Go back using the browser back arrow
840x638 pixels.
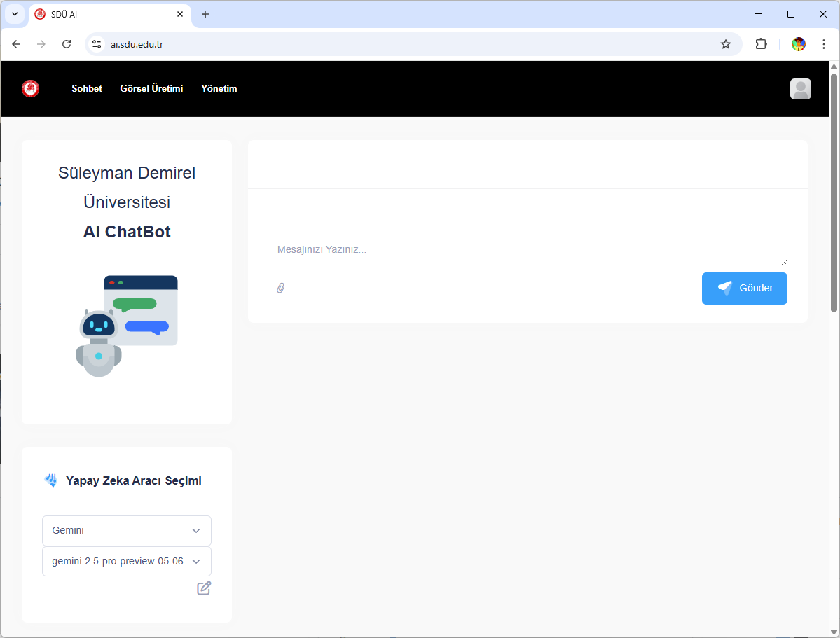16,44
